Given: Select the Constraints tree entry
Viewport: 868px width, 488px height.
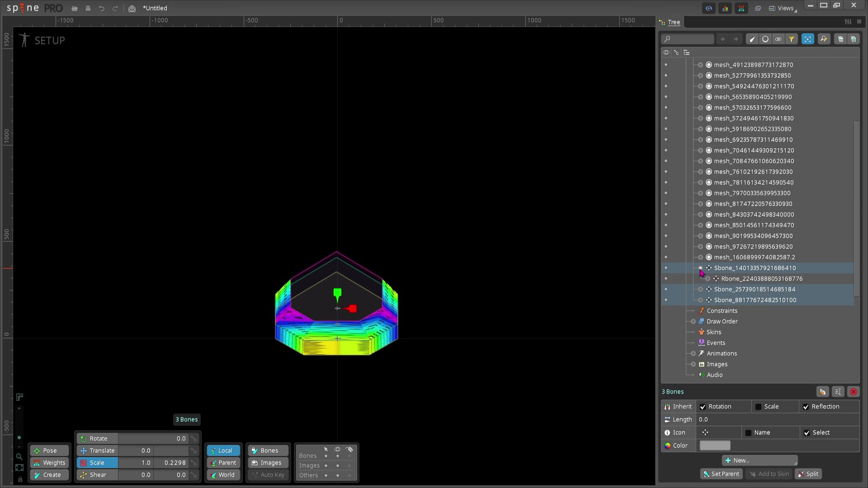Looking at the screenshot, I should [722, 311].
